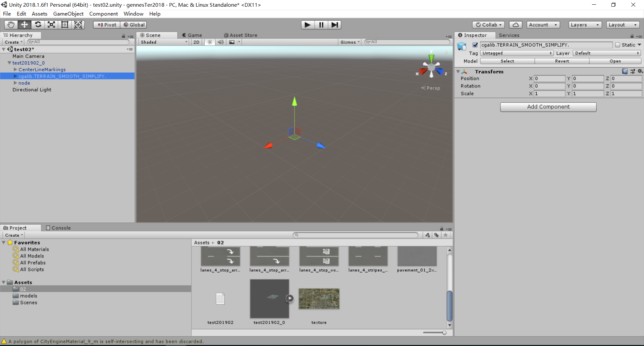Screen dimensions: 644x346
Task: Toggle the Static checkbox
Action: pos(618,45)
